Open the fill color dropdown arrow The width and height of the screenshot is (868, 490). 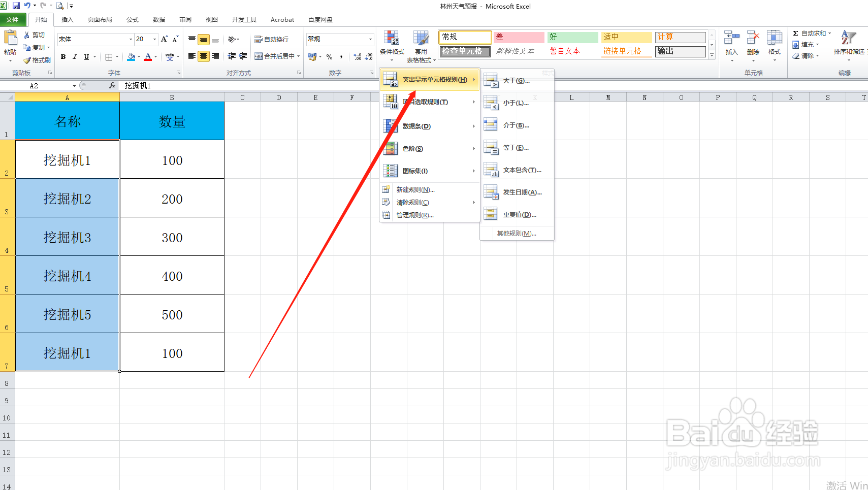click(x=139, y=57)
